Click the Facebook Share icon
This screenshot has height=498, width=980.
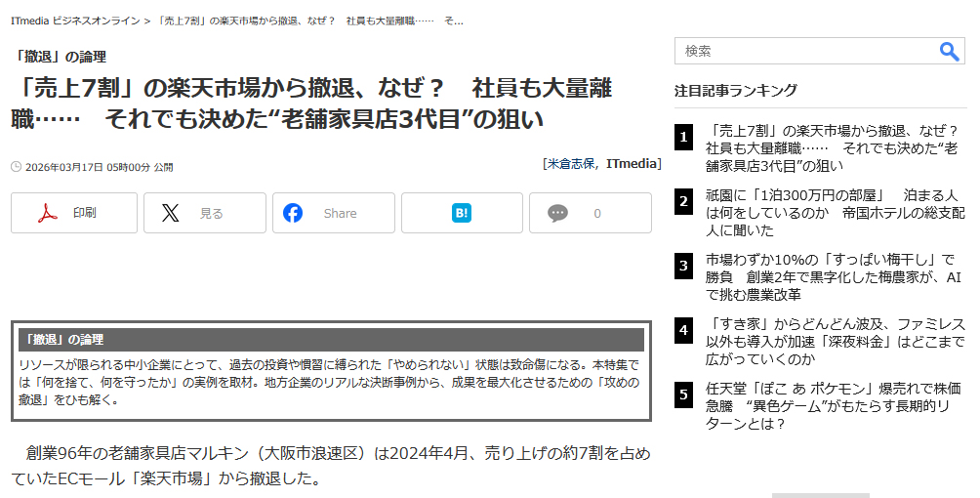coord(293,213)
